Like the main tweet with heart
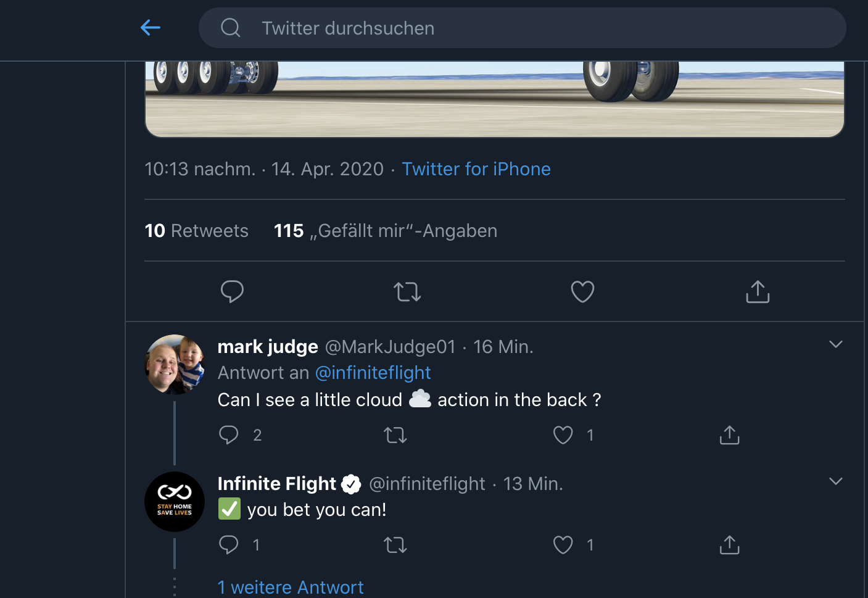The height and width of the screenshot is (598, 868). tap(582, 291)
